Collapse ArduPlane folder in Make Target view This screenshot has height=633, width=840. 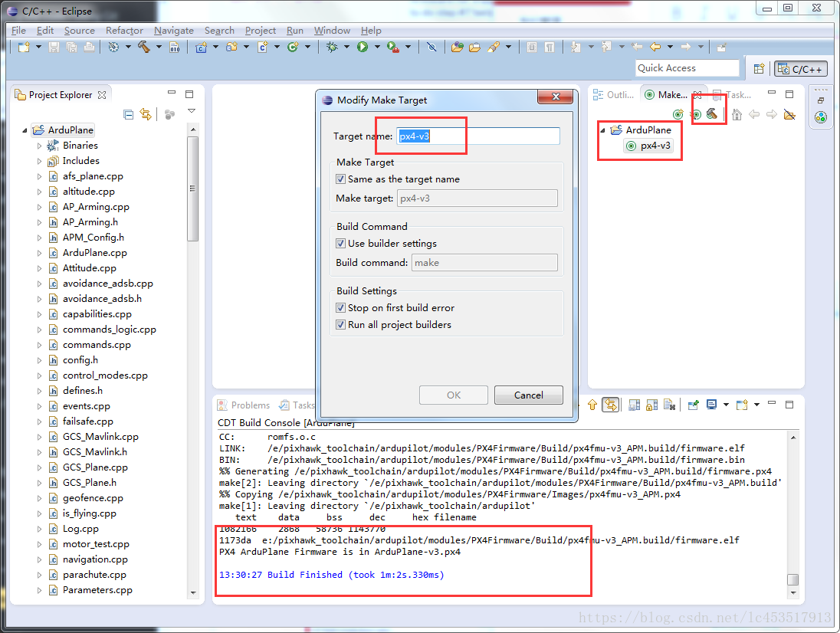[602, 130]
